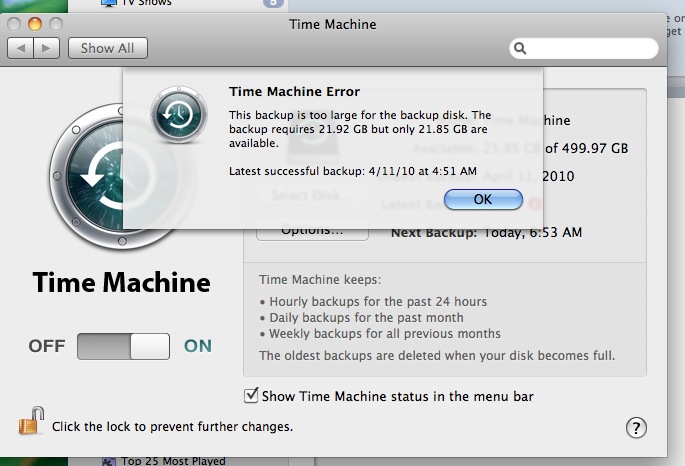This screenshot has width=685, height=466.
Task: Click the lock icon to prevent changes
Action: point(31,421)
